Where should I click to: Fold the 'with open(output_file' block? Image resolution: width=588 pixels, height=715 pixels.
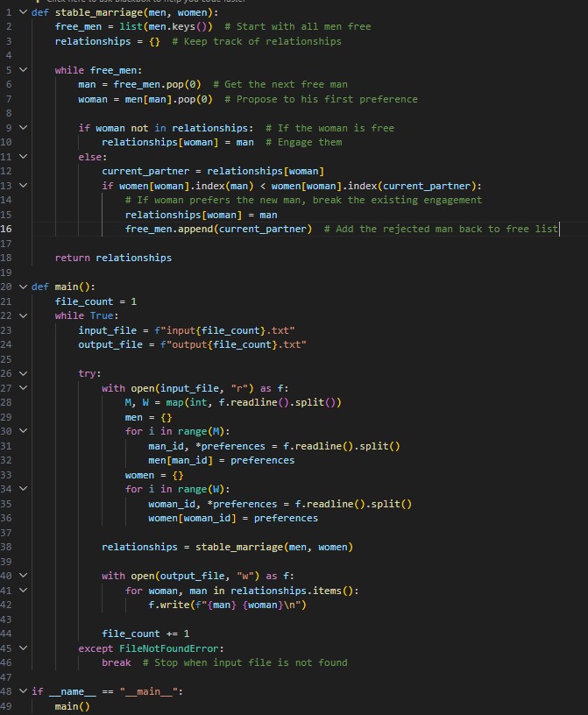pos(23,576)
